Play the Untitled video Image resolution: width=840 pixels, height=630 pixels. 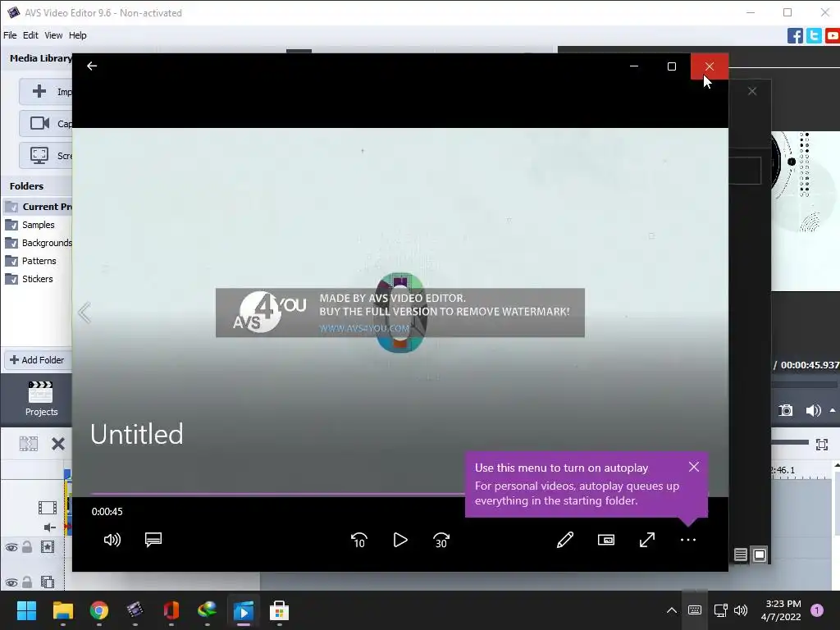(400, 540)
